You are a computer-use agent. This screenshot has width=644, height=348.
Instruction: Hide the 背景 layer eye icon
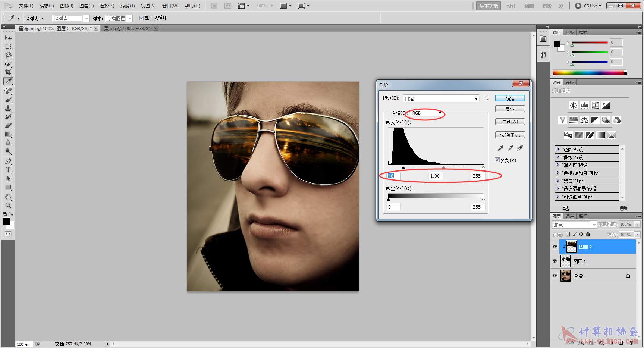tap(555, 276)
